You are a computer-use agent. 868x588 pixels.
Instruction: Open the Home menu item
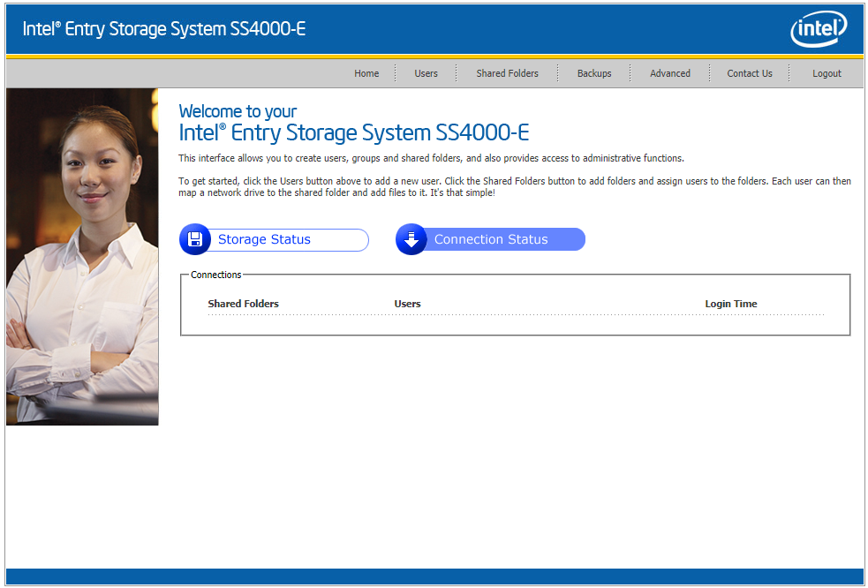pos(366,73)
